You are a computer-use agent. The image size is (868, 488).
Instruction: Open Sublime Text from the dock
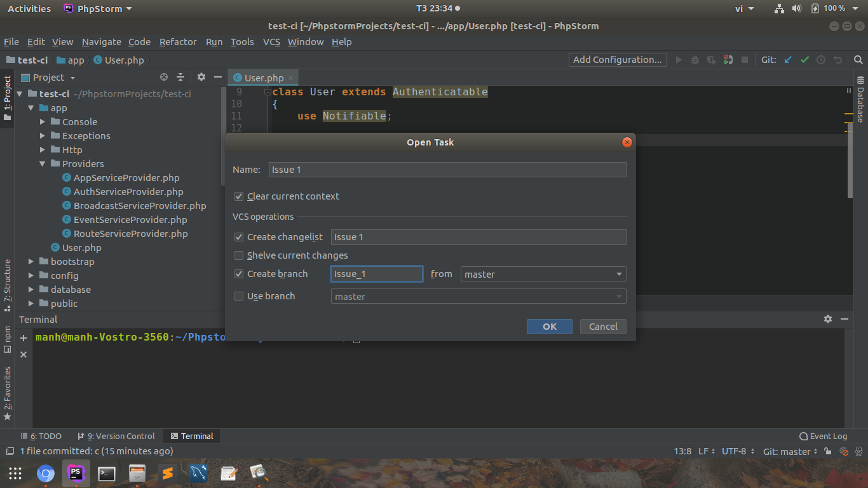point(167,473)
